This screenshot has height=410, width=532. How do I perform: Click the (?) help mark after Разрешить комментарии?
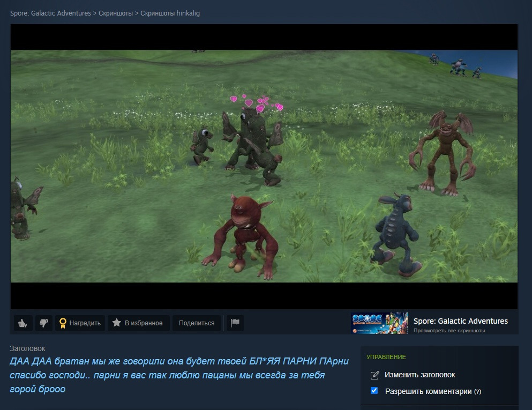pos(478,392)
